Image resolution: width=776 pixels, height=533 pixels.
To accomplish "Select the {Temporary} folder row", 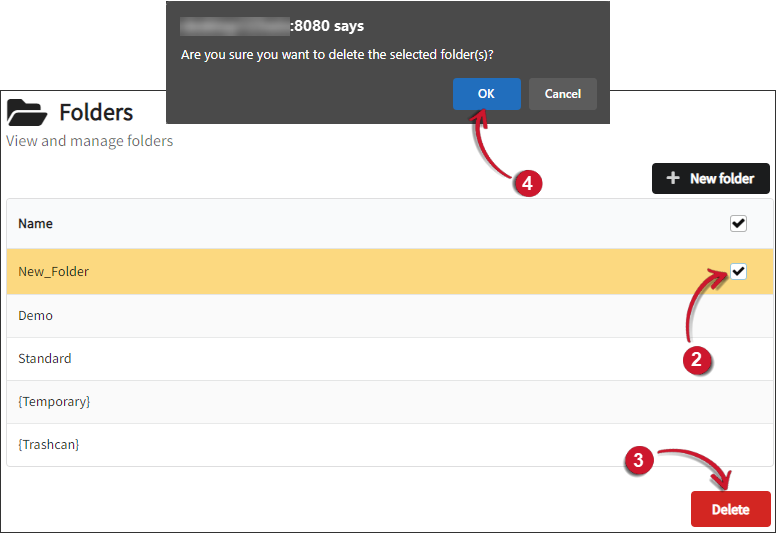I will 390,402.
